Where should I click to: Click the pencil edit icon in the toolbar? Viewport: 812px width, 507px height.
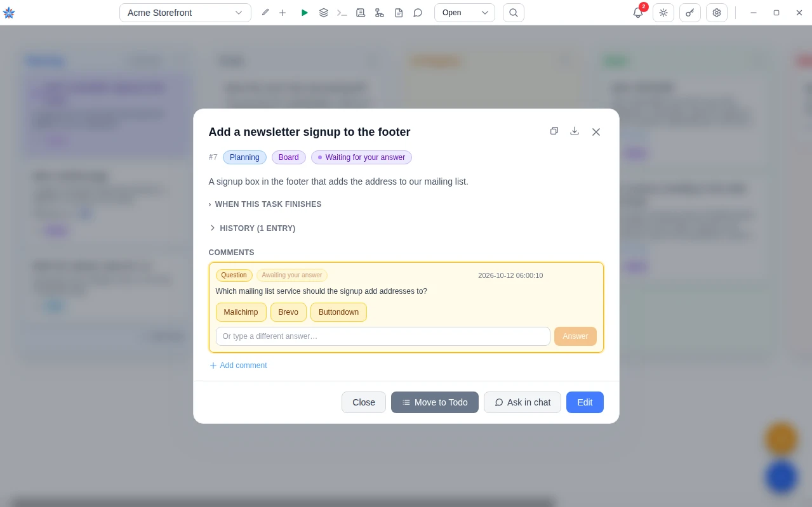265,13
